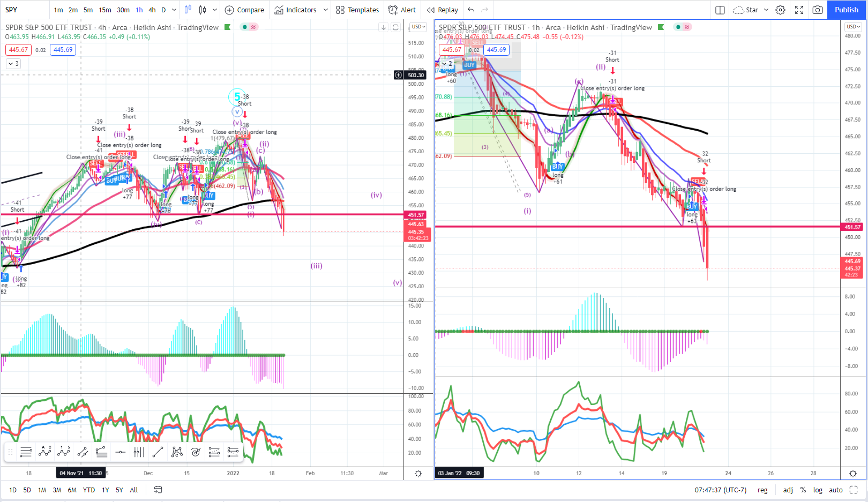Viewport: 868px width, 502px height.
Task: Take a chart snapshot with camera icon
Action: [818, 10]
